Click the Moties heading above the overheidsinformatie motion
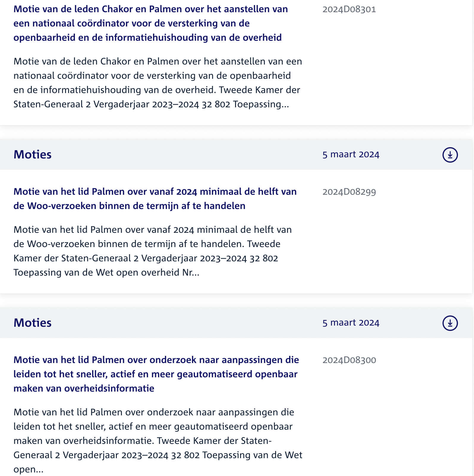The width and height of the screenshot is (474, 476). click(x=33, y=323)
